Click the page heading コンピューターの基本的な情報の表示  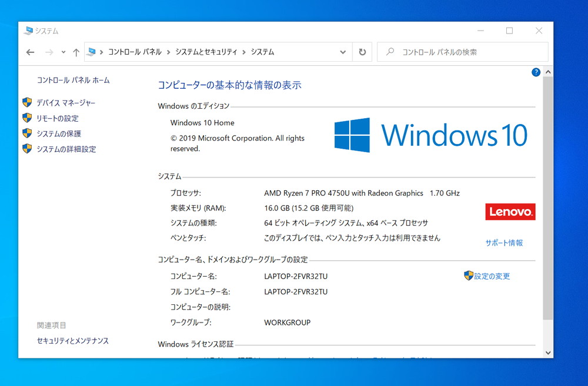pyautogui.click(x=229, y=85)
